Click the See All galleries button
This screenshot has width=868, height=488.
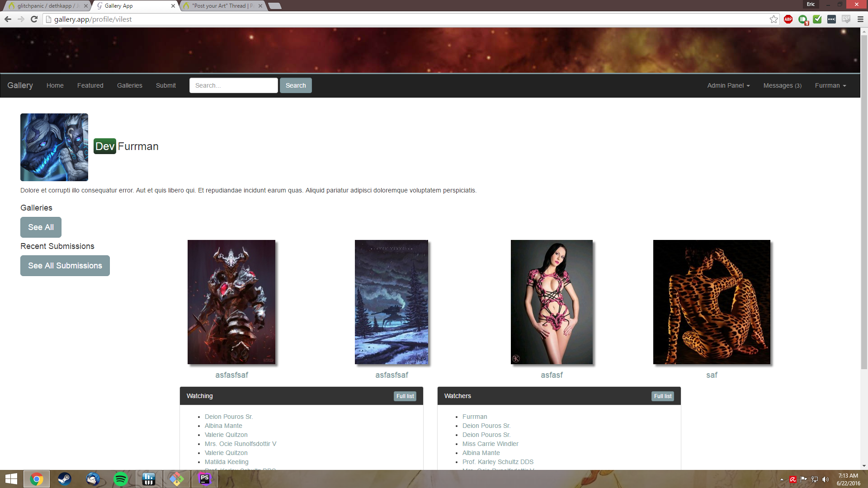click(x=41, y=227)
